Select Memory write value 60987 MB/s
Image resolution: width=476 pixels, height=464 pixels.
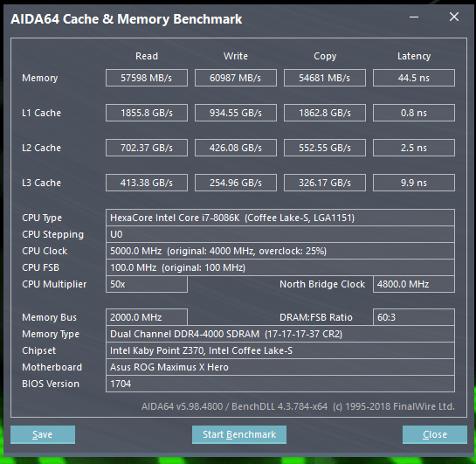236,78
